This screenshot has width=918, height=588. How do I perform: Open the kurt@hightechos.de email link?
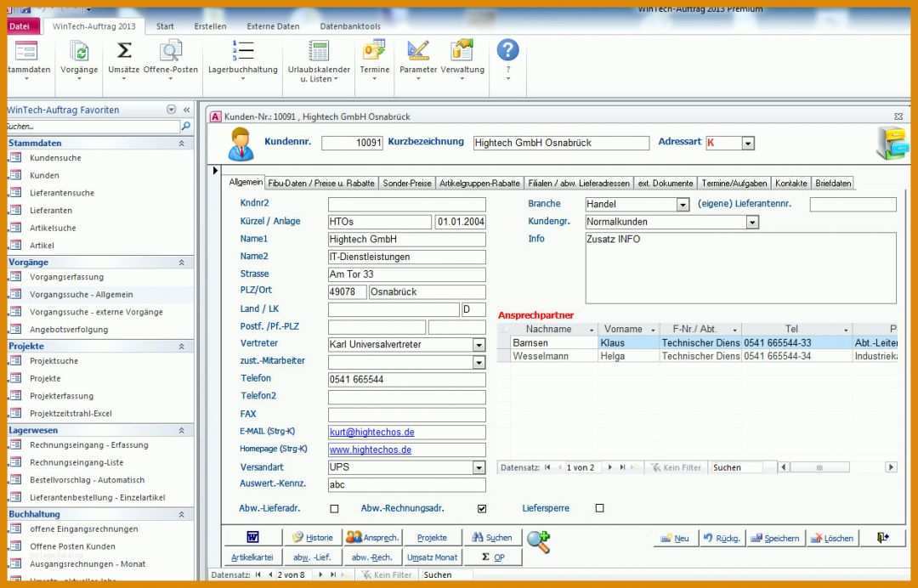pyautogui.click(x=371, y=432)
